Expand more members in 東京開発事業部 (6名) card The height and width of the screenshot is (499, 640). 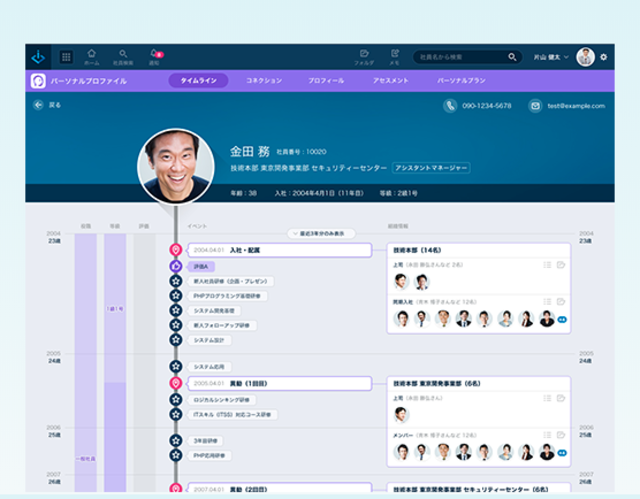(x=561, y=453)
